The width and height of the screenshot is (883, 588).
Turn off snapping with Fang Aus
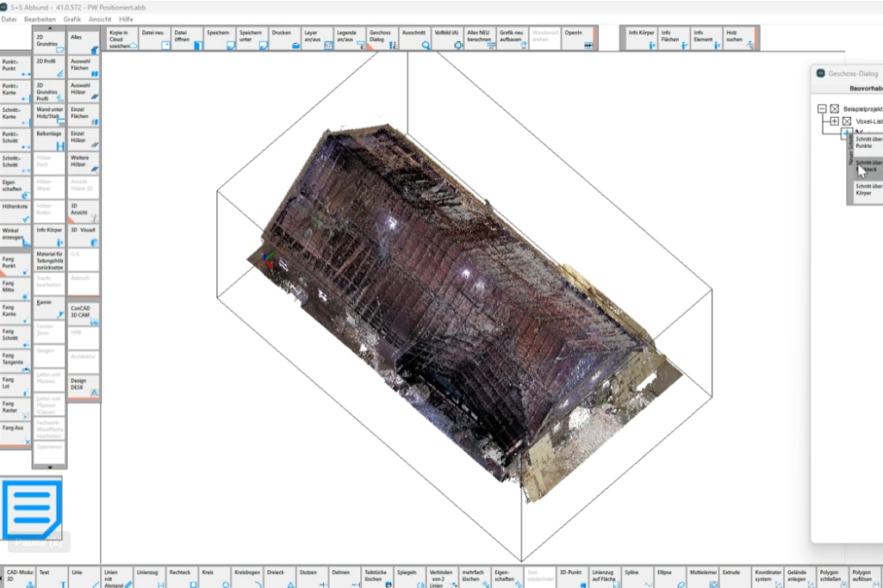(x=16, y=432)
